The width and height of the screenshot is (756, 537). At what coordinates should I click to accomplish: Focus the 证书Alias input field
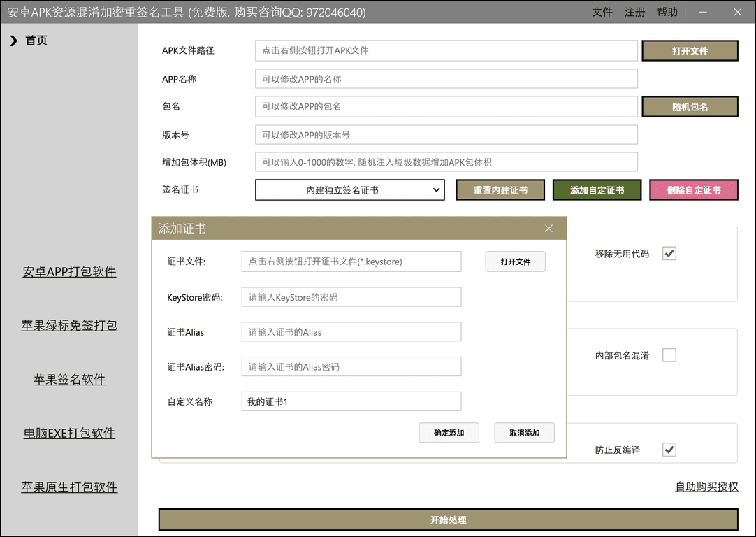pyautogui.click(x=351, y=332)
